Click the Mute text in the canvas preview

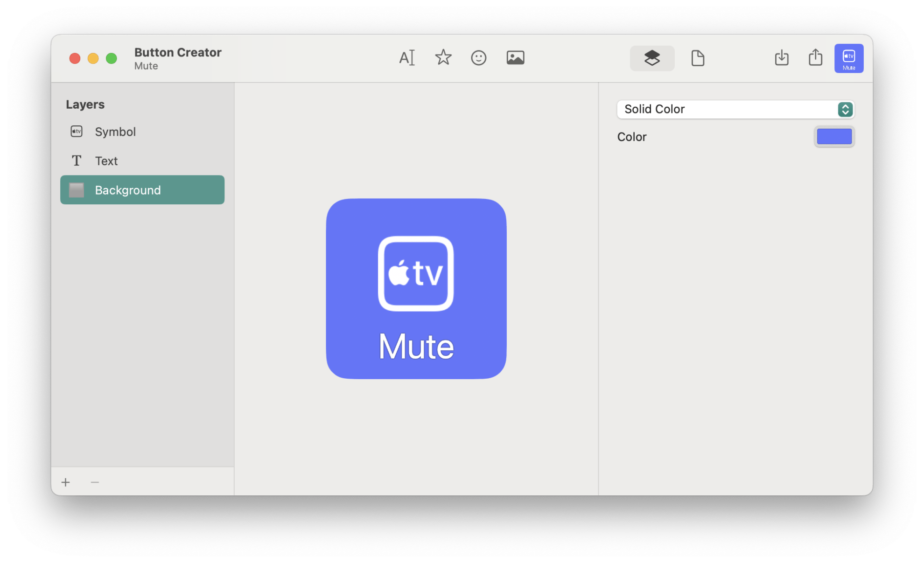[416, 347]
